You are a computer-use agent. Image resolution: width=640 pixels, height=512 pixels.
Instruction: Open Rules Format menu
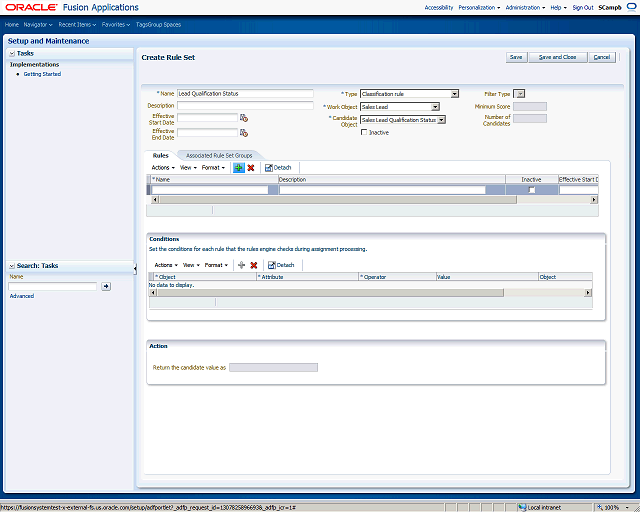click(213, 167)
